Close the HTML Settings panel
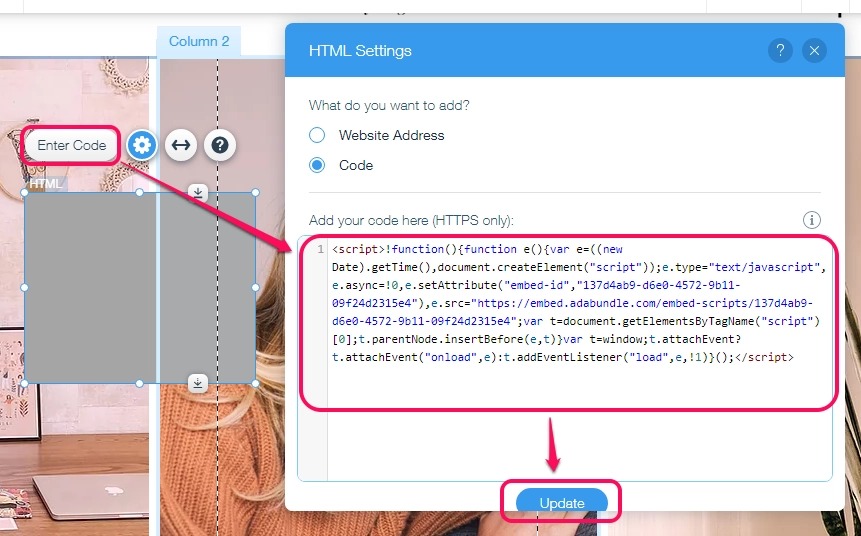This screenshot has height=536, width=861. coord(814,51)
